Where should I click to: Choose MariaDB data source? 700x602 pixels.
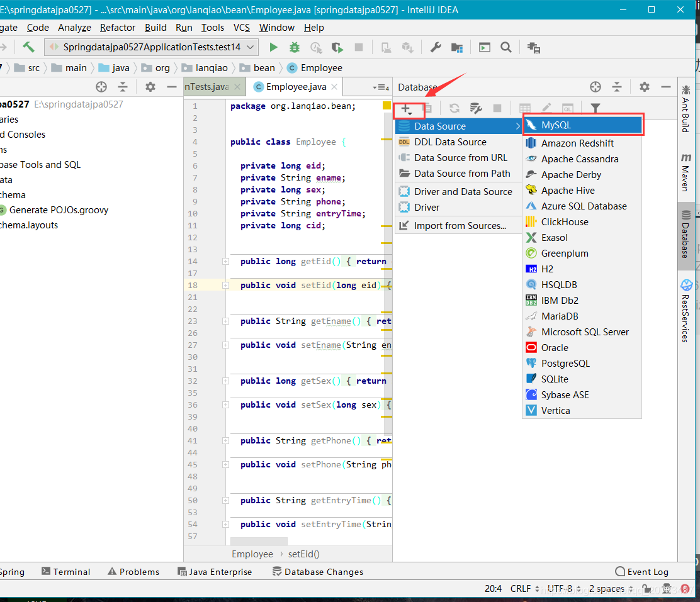click(582, 316)
